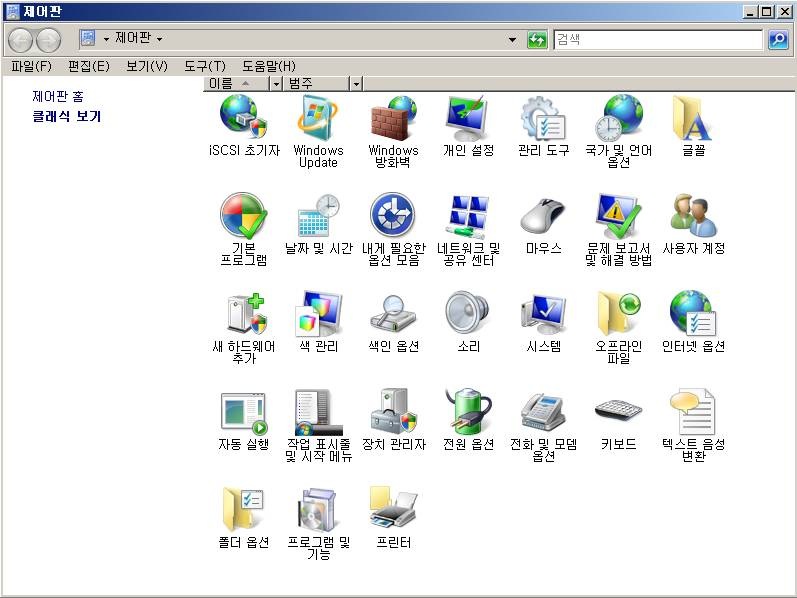Screen dimensions: 797x598
Task: Click the refresh button beside address bar
Action: 537,39
